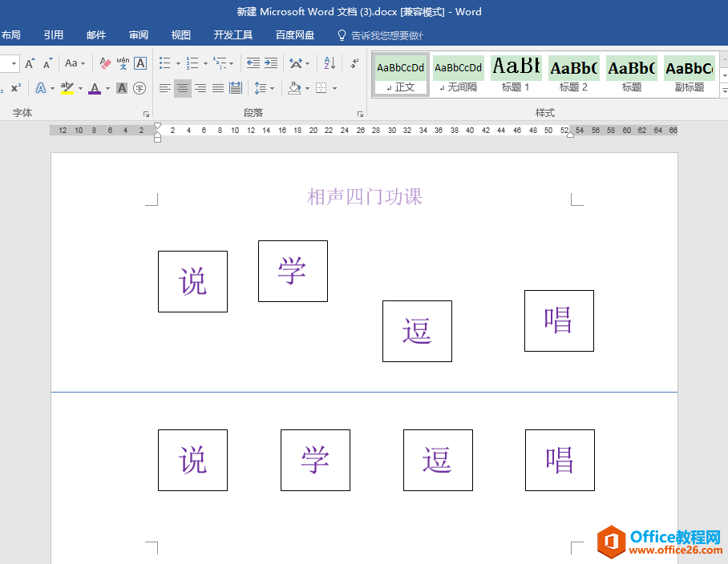Expand the font color dropdown arrow
This screenshot has width=728, height=564.
(107, 88)
